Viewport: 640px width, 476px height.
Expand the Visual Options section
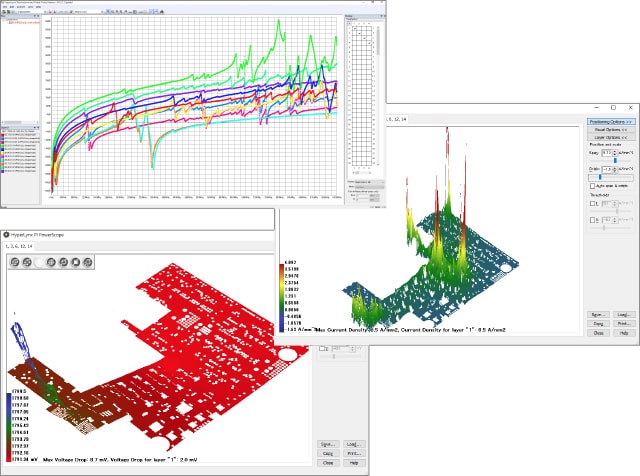(609, 129)
